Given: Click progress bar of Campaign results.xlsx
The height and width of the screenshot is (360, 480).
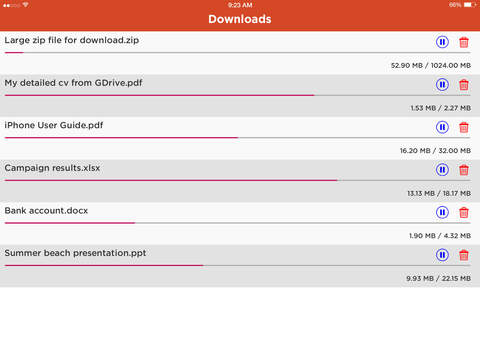Looking at the screenshot, I should click(x=237, y=180).
